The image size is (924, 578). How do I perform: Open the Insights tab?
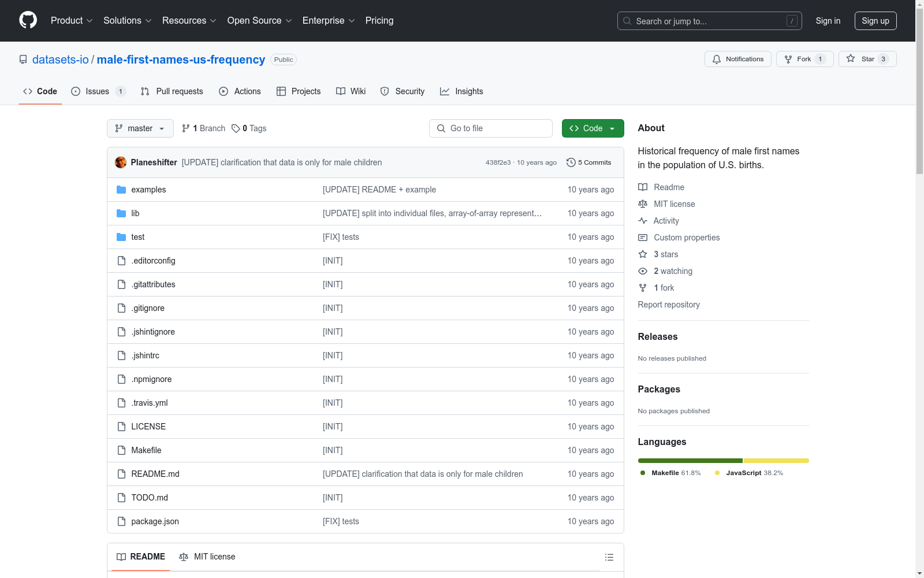click(x=461, y=91)
